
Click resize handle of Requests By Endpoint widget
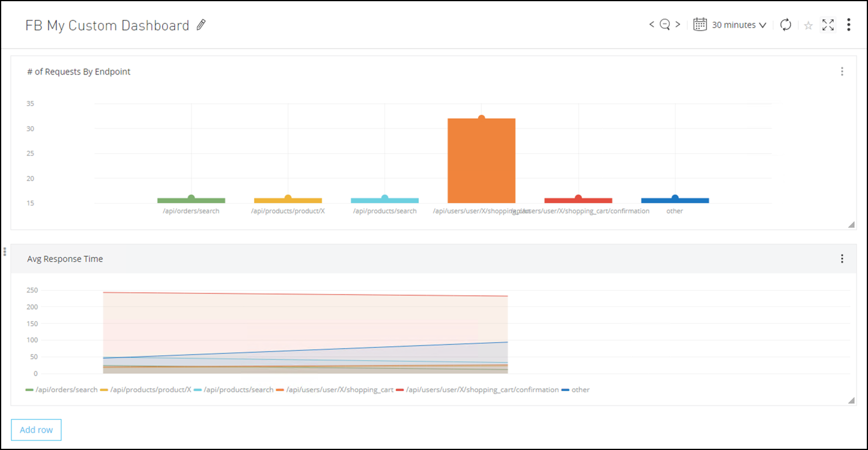click(851, 225)
